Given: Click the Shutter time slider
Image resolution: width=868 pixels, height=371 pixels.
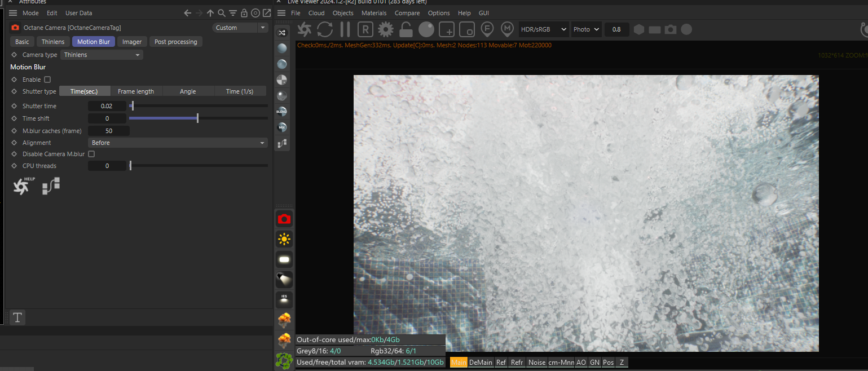Looking at the screenshot, I should click(x=199, y=106).
